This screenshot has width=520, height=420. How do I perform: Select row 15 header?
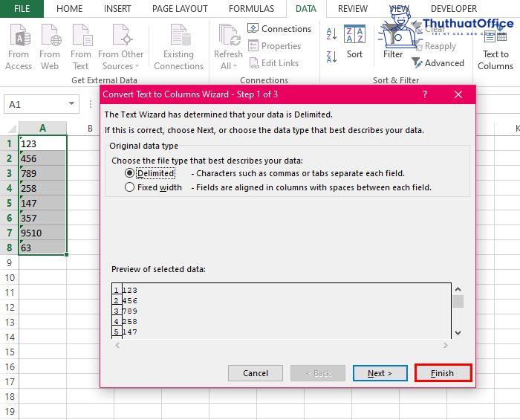click(x=9, y=352)
